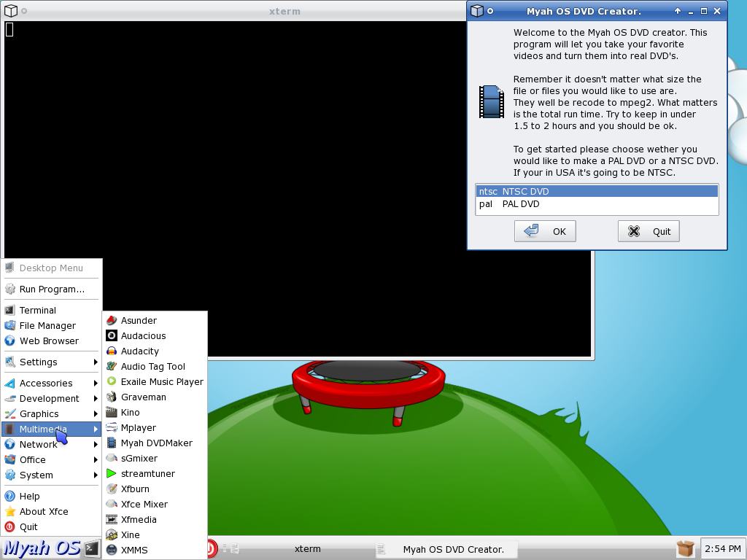Click Quit in the DVD Creator dialog
Image resolution: width=747 pixels, height=560 pixels.
(649, 231)
